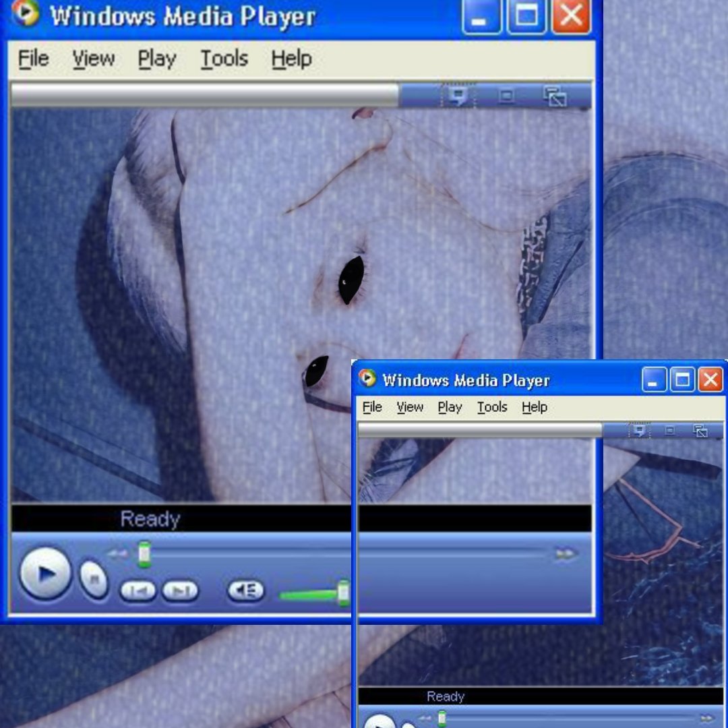Click the Media Player logo on smaller window
The width and height of the screenshot is (728, 728).
[x=366, y=380]
